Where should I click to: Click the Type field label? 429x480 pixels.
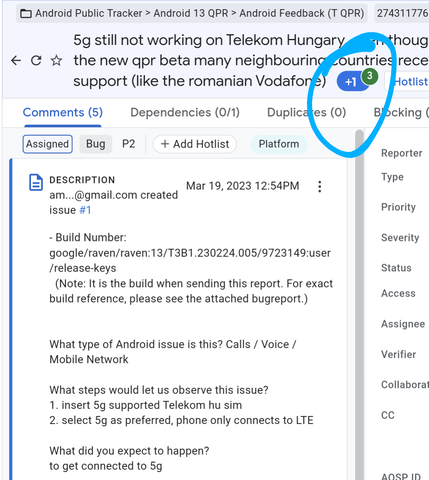point(392,177)
